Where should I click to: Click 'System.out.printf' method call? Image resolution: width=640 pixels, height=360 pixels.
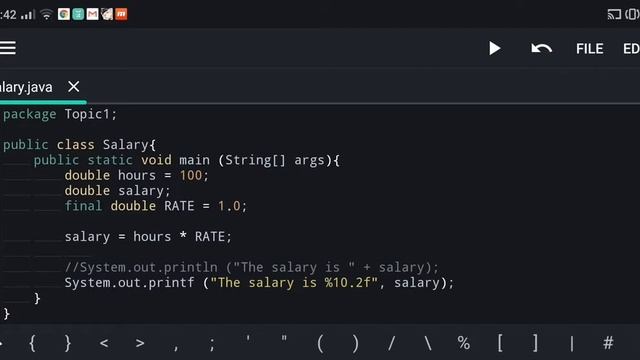[129, 283]
